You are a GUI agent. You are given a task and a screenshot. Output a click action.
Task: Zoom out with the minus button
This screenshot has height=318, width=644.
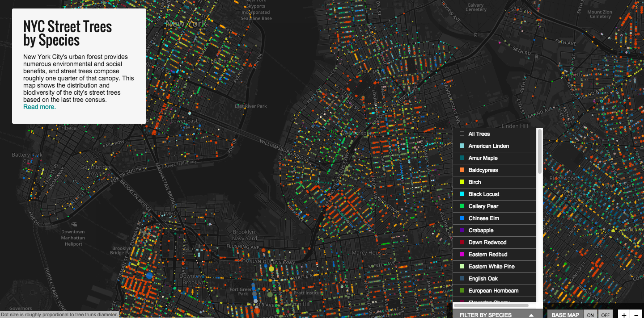click(x=636, y=315)
